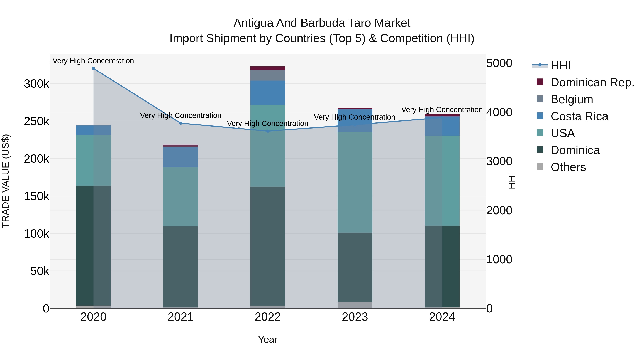Screen dimensions: 644x362
Task: Select the 2021 HHI data point
Action: [180, 123]
